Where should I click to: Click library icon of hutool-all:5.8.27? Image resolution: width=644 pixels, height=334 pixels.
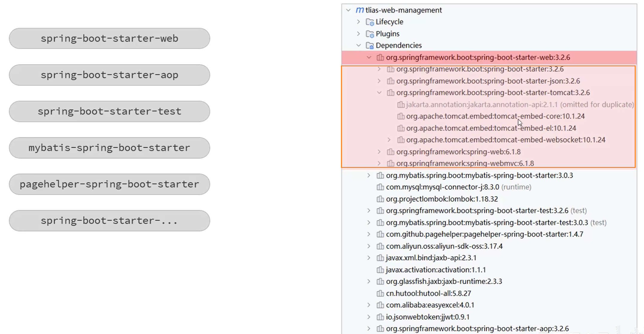(x=380, y=293)
